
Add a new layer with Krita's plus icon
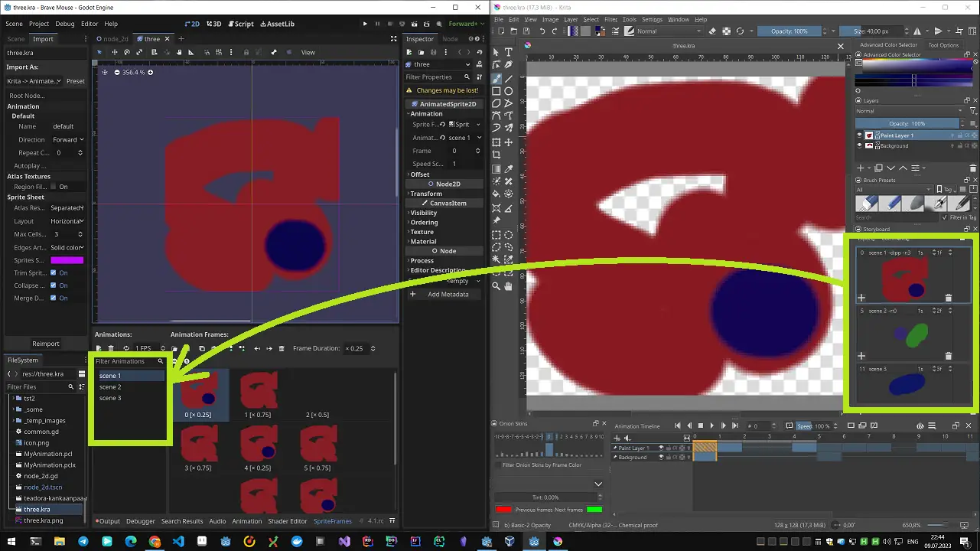coord(861,168)
